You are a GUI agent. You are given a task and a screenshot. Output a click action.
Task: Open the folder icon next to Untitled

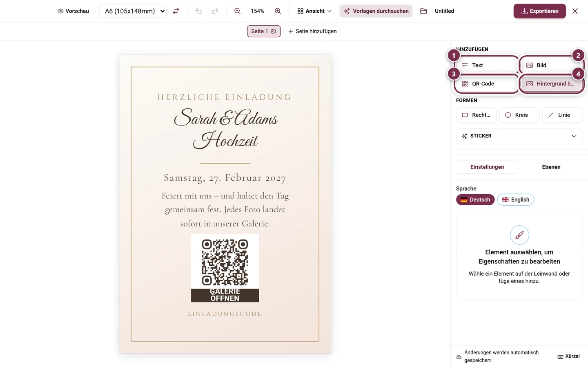(423, 11)
